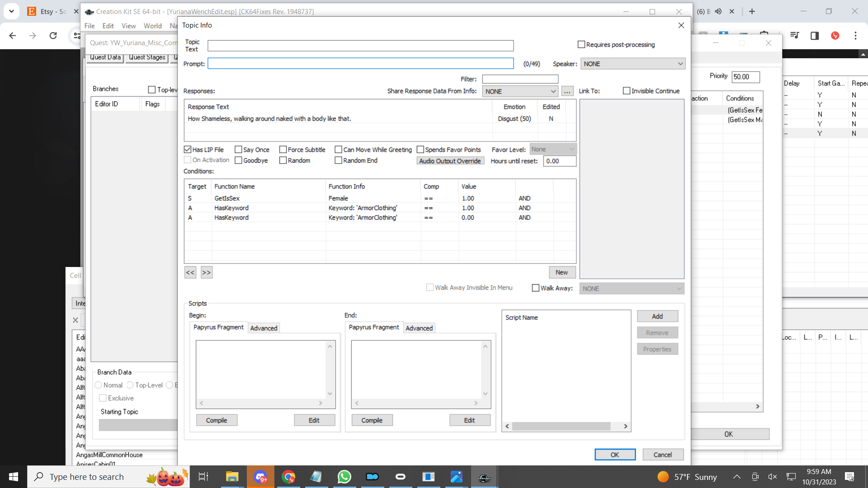Click End fragment Edit button

click(470, 420)
